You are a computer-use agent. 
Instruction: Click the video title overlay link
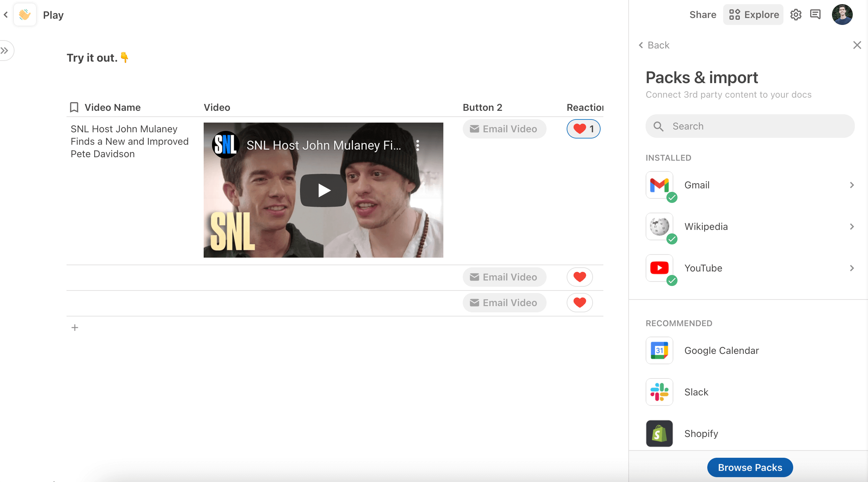click(x=324, y=145)
